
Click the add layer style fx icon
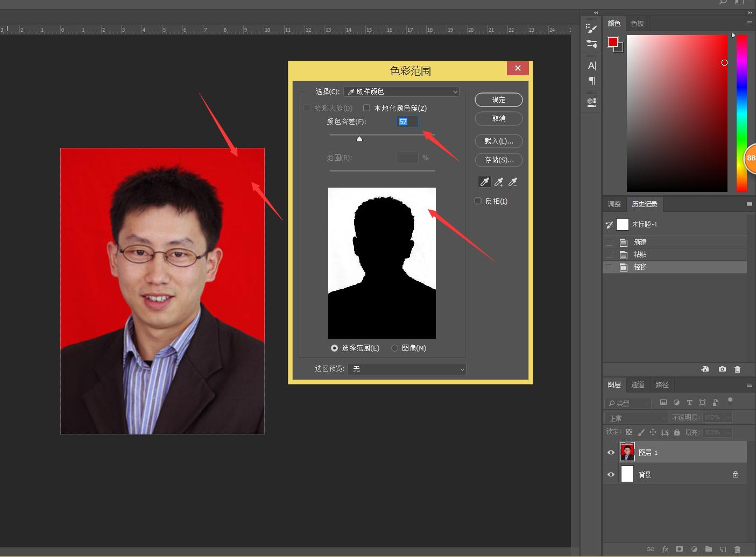coord(665,549)
